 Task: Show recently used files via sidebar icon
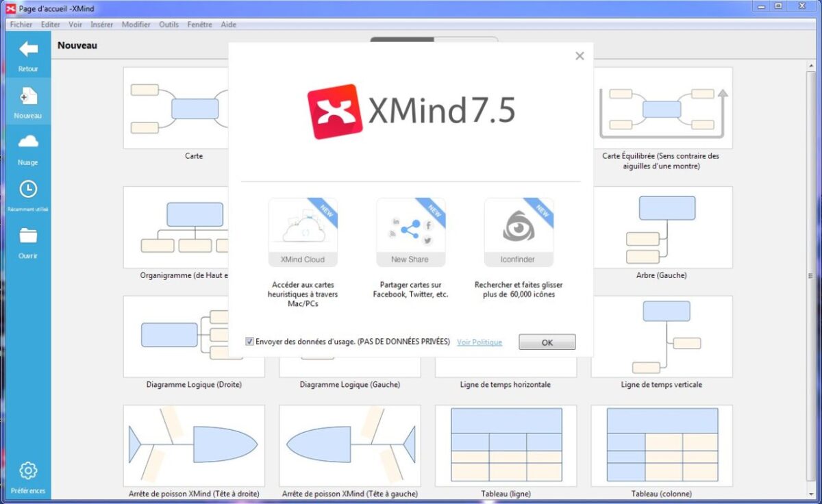[x=27, y=193]
